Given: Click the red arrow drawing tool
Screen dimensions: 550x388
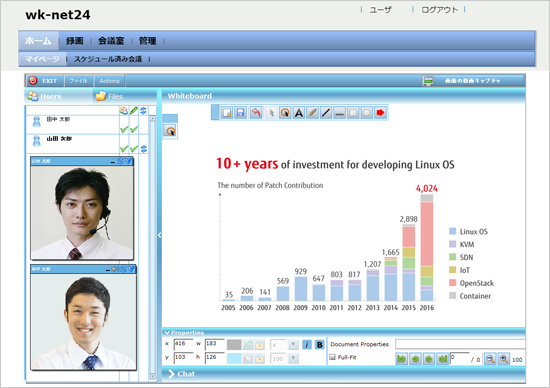Looking at the screenshot, I should [380, 113].
